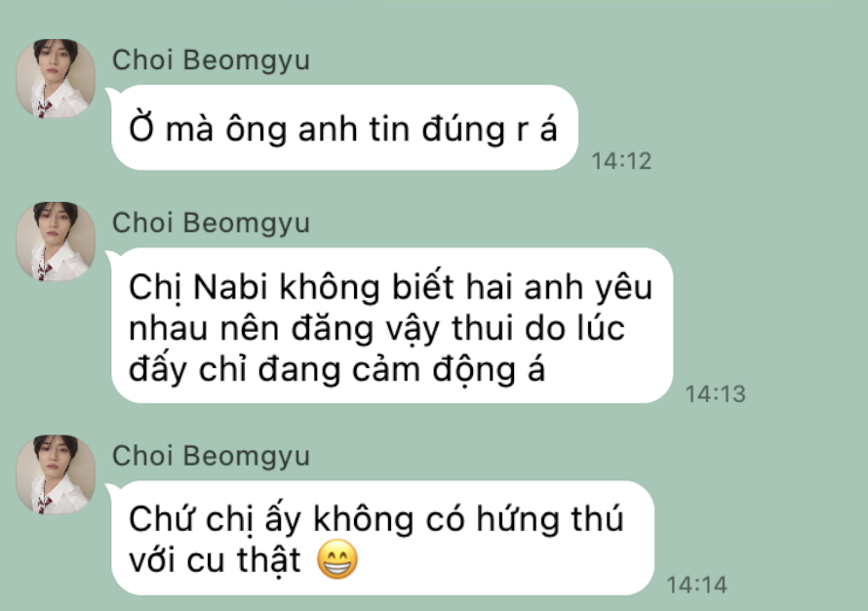Image resolution: width=868 pixels, height=611 pixels.
Task: Select Choi Beomgyu name above the last message
Action: click(x=211, y=457)
